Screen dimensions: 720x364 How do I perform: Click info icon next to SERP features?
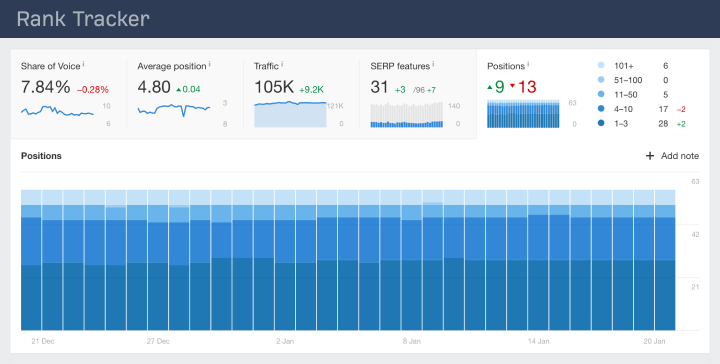pos(433,65)
